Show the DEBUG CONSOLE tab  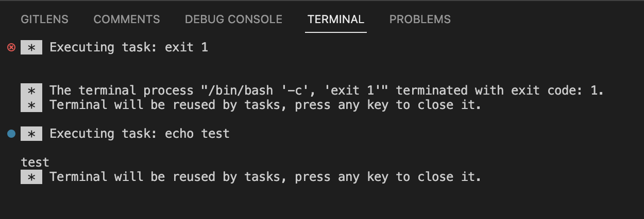[233, 20]
